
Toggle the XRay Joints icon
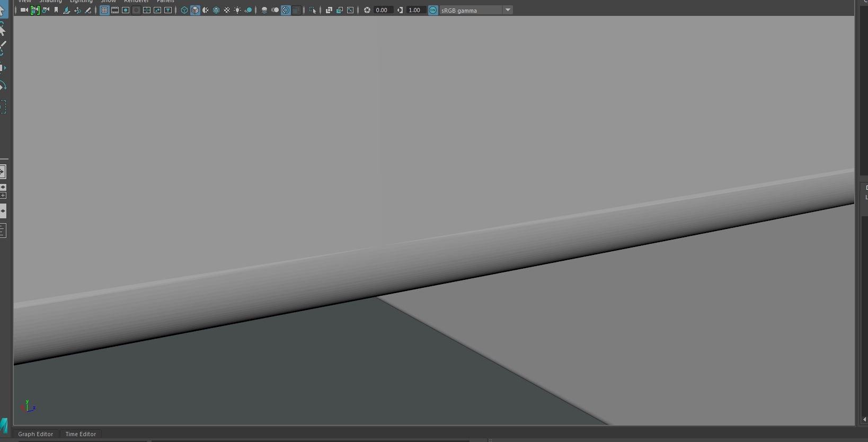(x=350, y=10)
